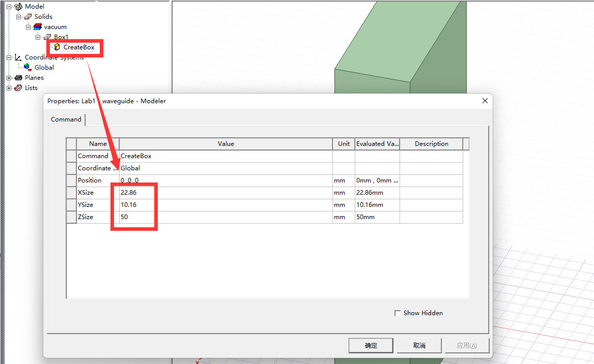Click the Value column header

tap(226, 144)
